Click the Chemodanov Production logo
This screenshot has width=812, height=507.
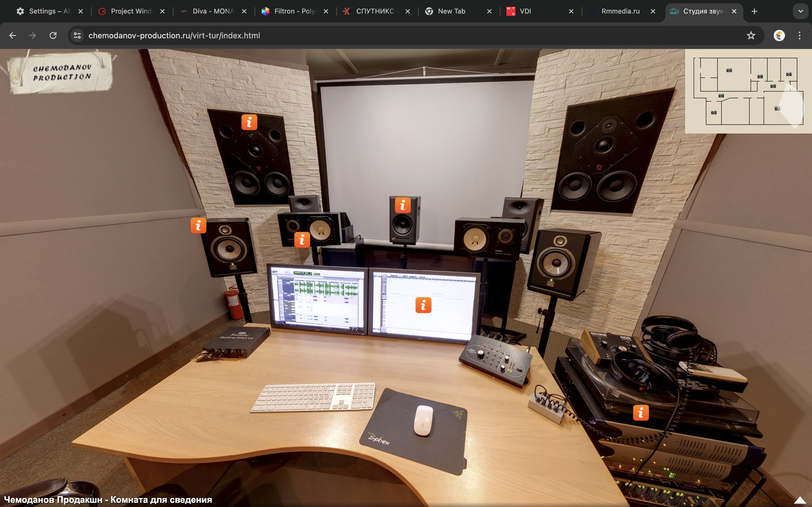62,72
